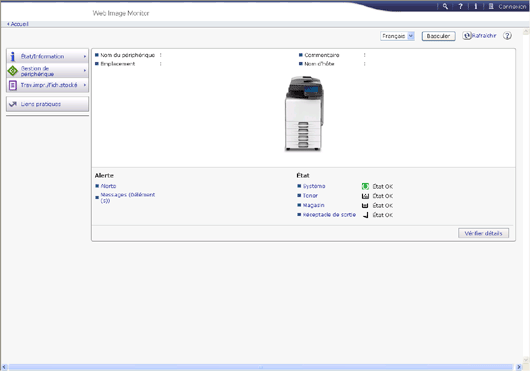530x371 pixels.
Task: Open the Système status link
Action: [314, 186]
